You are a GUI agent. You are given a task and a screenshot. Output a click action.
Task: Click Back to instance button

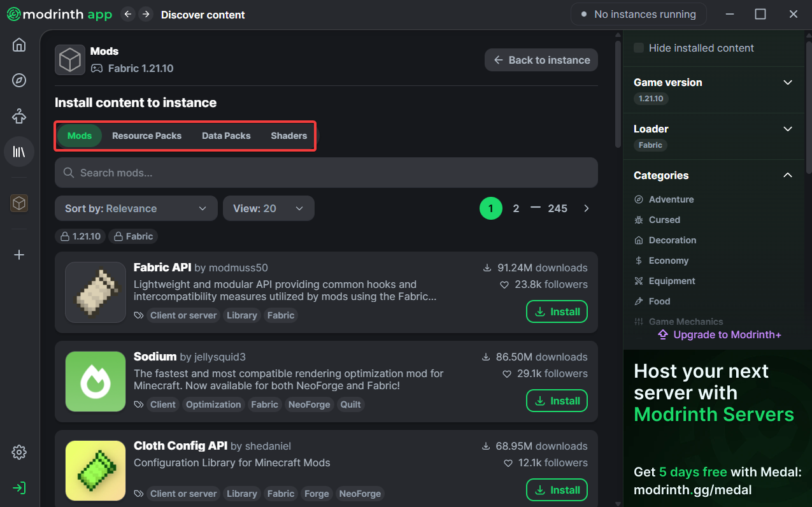tap(541, 60)
